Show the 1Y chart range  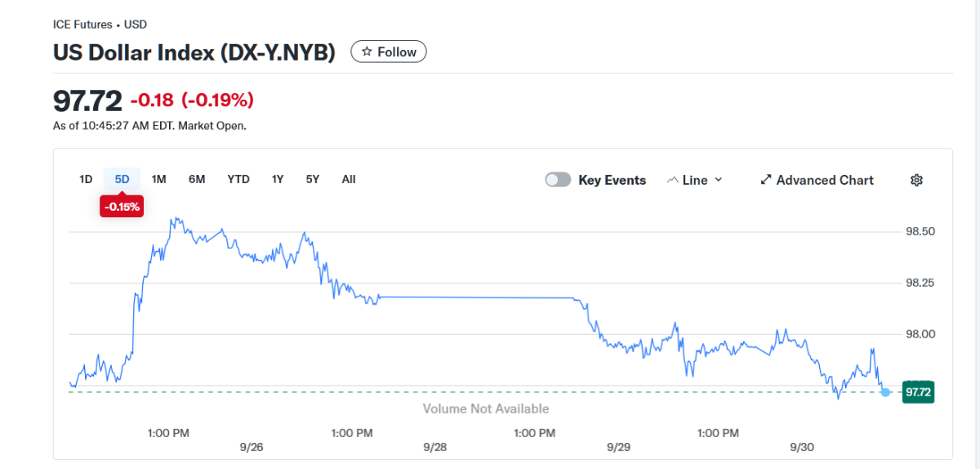coord(278,179)
